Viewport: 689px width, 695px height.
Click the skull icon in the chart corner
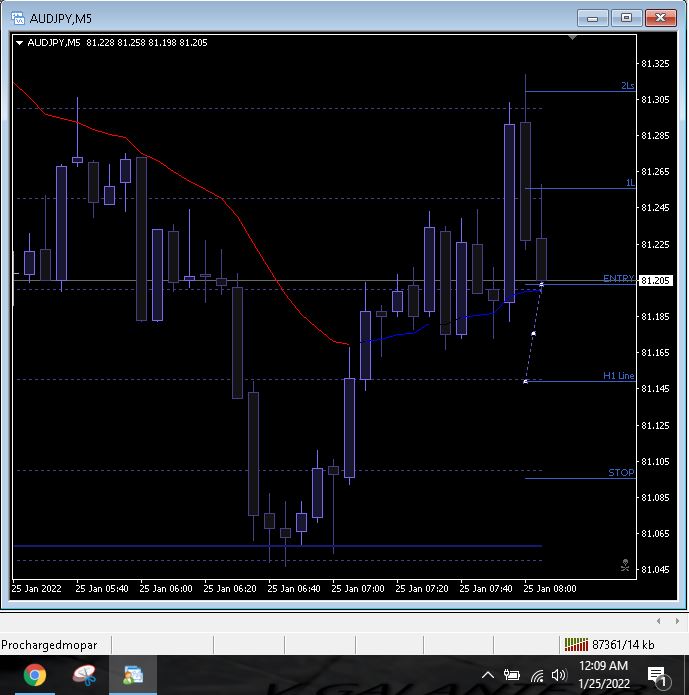pos(625,565)
